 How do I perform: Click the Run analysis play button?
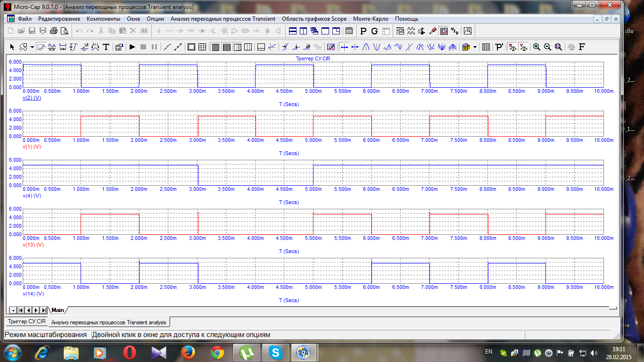coord(132,47)
